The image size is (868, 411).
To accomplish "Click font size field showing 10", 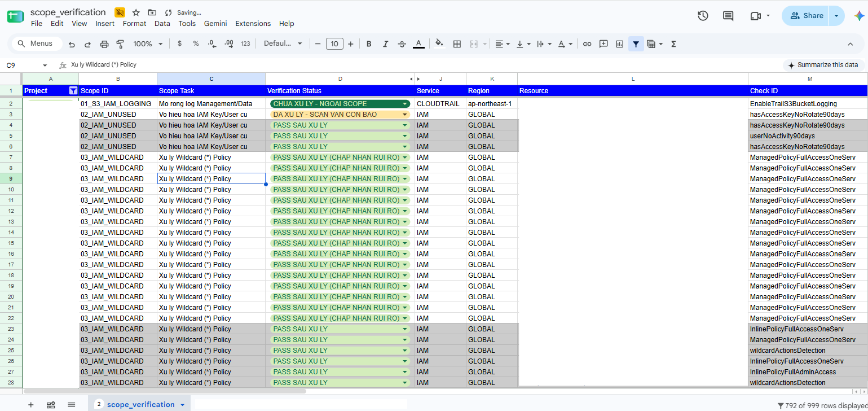I will 334,43.
